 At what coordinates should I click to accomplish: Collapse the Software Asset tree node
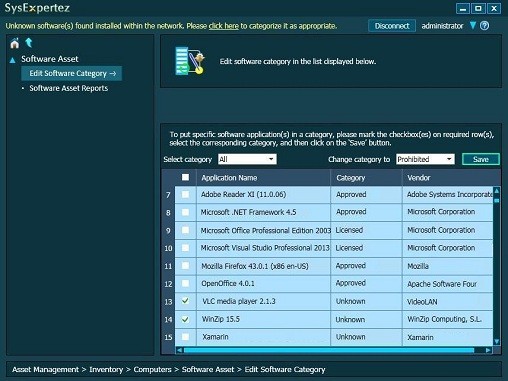13,60
